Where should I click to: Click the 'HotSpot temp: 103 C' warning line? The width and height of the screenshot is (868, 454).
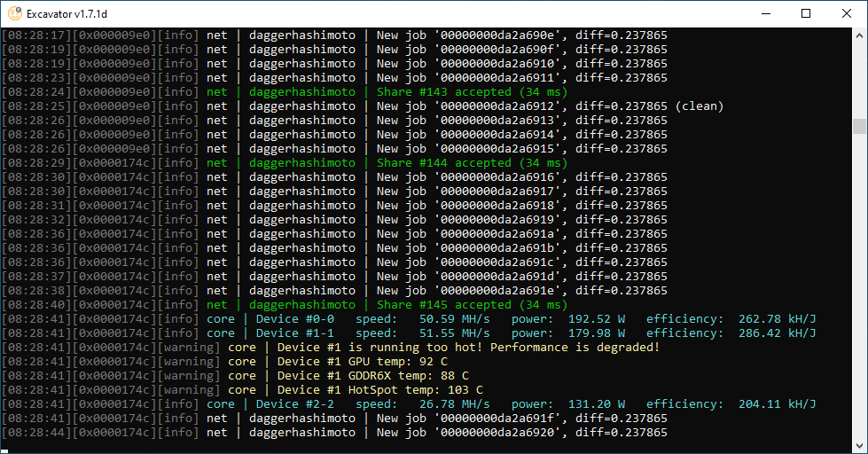pyautogui.click(x=379, y=390)
